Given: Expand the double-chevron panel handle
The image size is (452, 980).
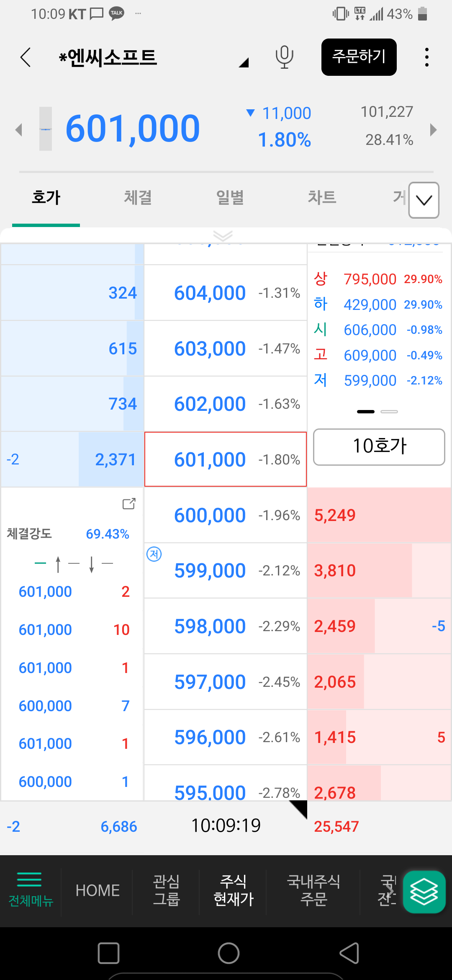Looking at the screenshot, I should point(223,236).
